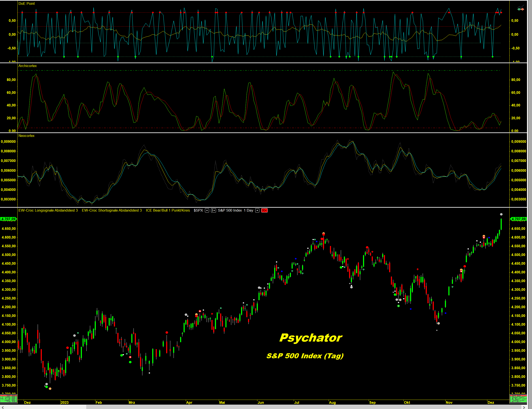Image resolution: width=532 pixels, height=409 pixels.
Task: Click the 2023 label on time axis
Action: click(64, 402)
